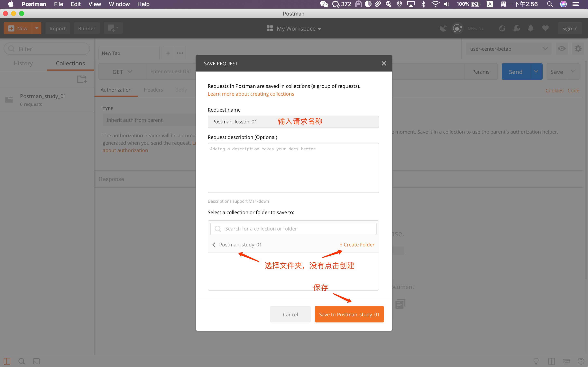This screenshot has width=588, height=367.
Task: Click the wrench settings icon
Action: (x=516, y=28)
